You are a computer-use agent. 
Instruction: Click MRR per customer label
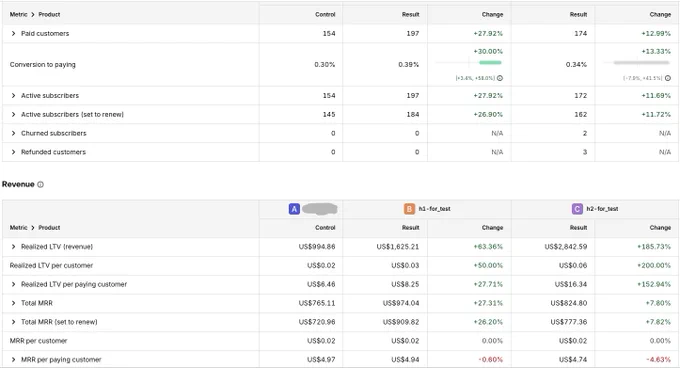38,341
